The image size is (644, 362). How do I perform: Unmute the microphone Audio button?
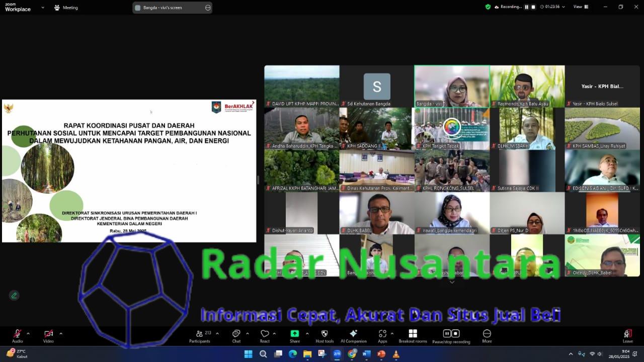(17, 335)
